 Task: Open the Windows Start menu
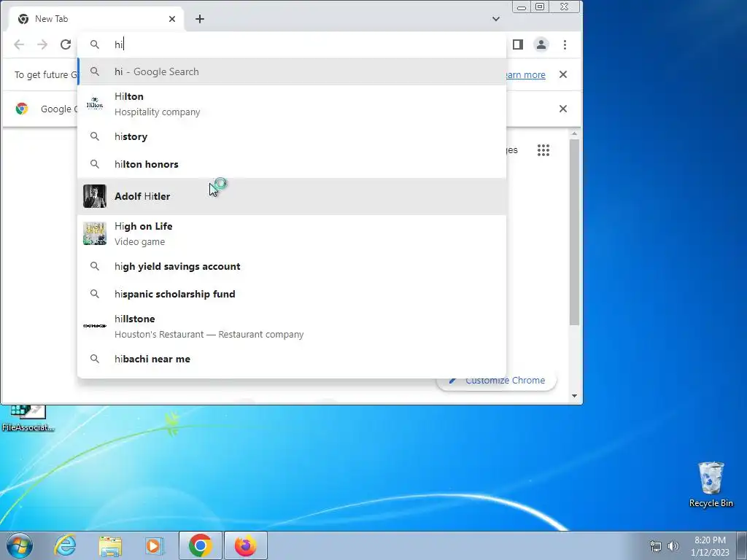pyautogui.click(x=20, y=546)
